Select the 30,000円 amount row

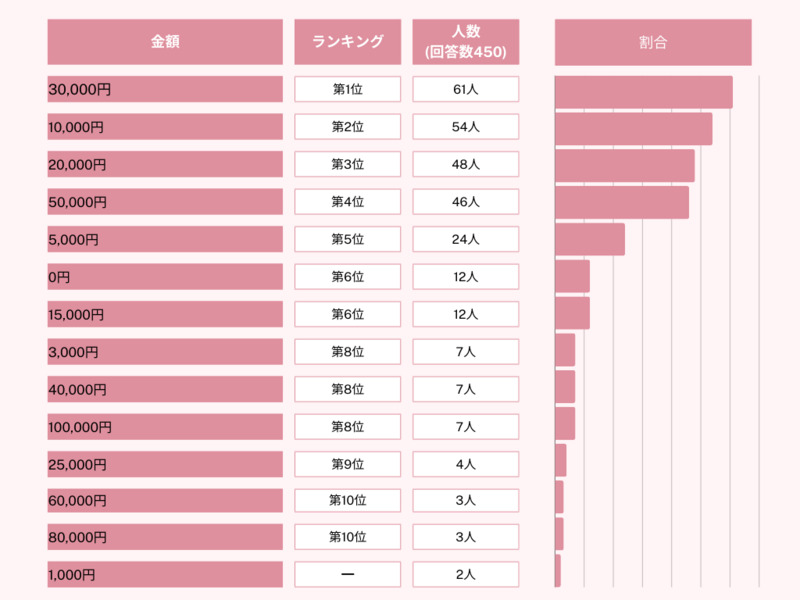click(x=165, y=89)
